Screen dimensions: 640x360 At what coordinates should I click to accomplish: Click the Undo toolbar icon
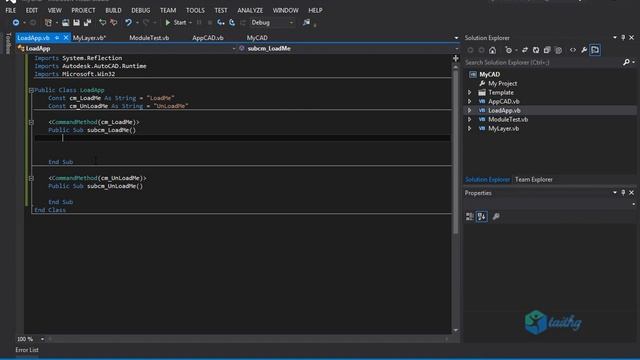tap(128, 23)
